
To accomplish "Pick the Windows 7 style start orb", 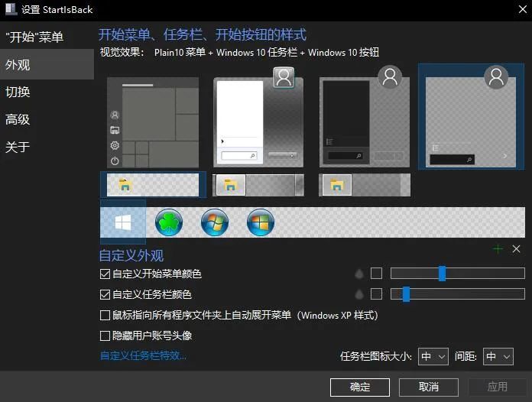I will (215, 222).
